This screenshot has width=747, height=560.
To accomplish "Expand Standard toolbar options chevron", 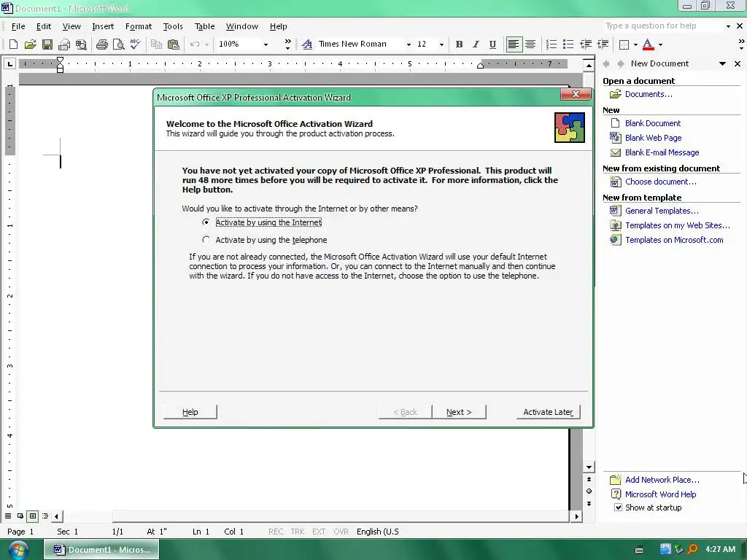I will point(287,44).
